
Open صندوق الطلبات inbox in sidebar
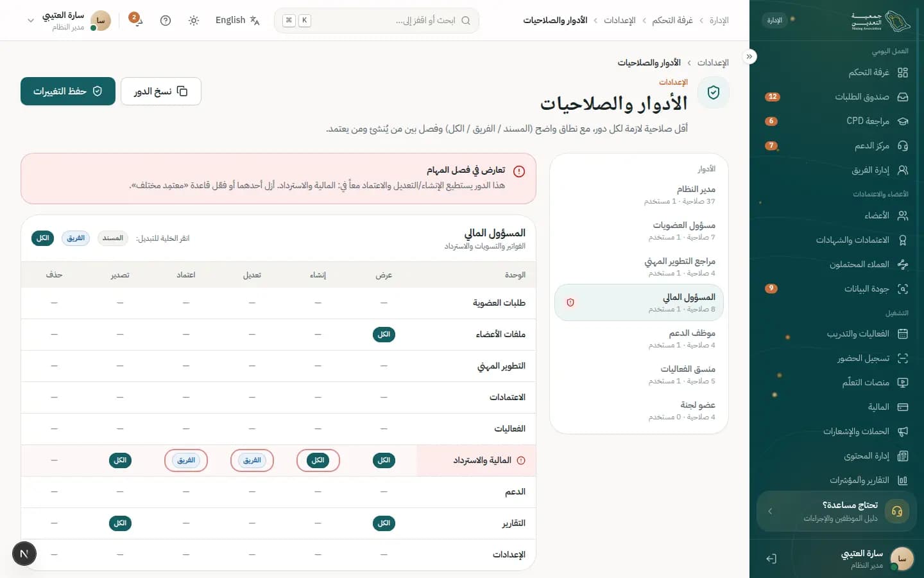pyautogui.click(x=837, y=97)
